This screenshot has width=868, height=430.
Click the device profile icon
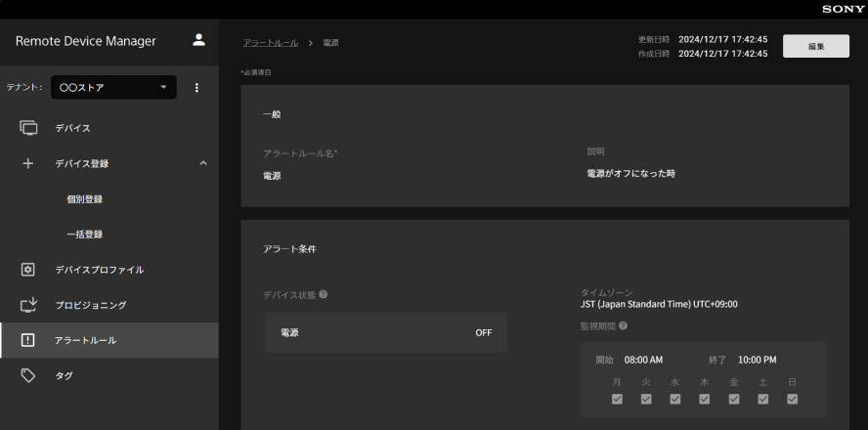pyautogui.click(x=28, y=270)
